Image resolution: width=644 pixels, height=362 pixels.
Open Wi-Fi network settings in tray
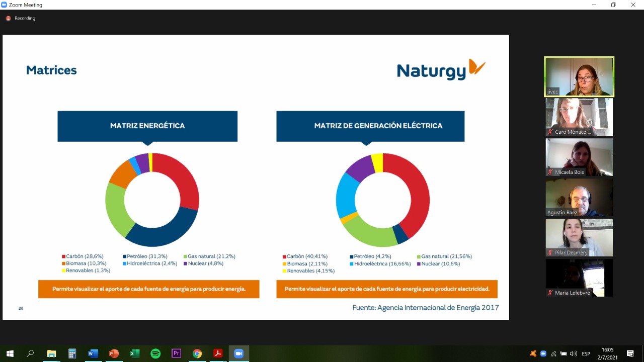(x=553, y=353)
